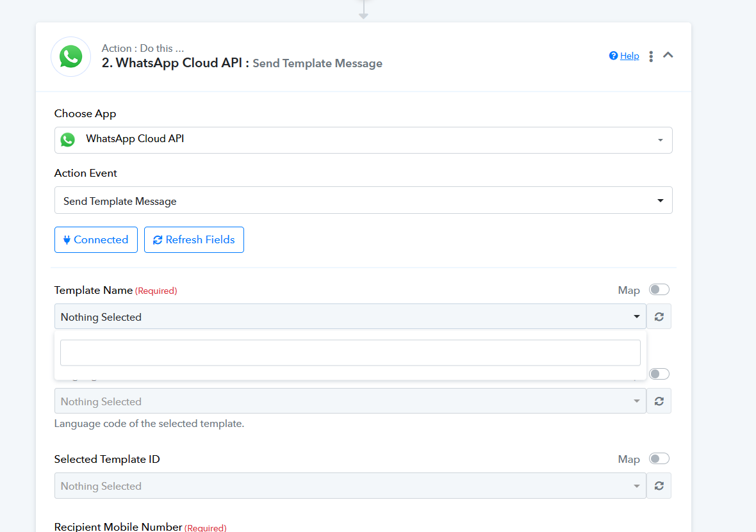756x532 pixels.
Task: Open the language code dropdown
Action: [x=350, y=401]
